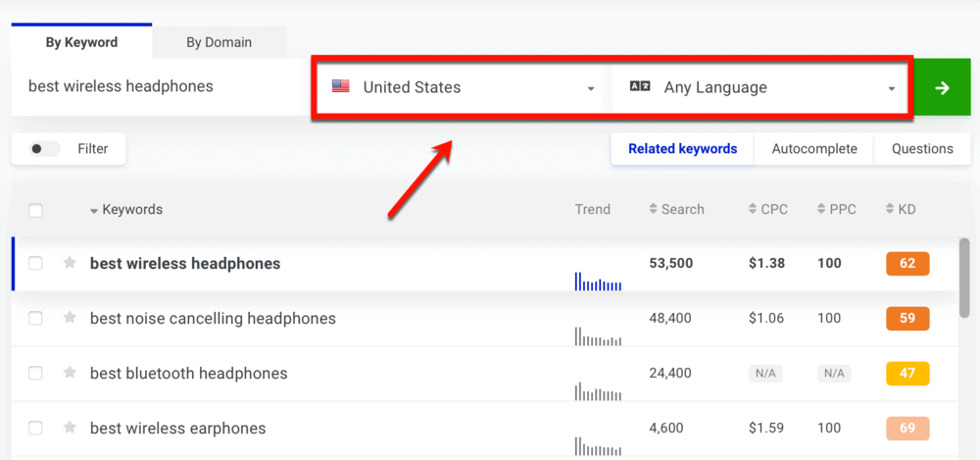980x460 pixels.
Task: Click the 4,600 search volume value
Action: (666, 429)
